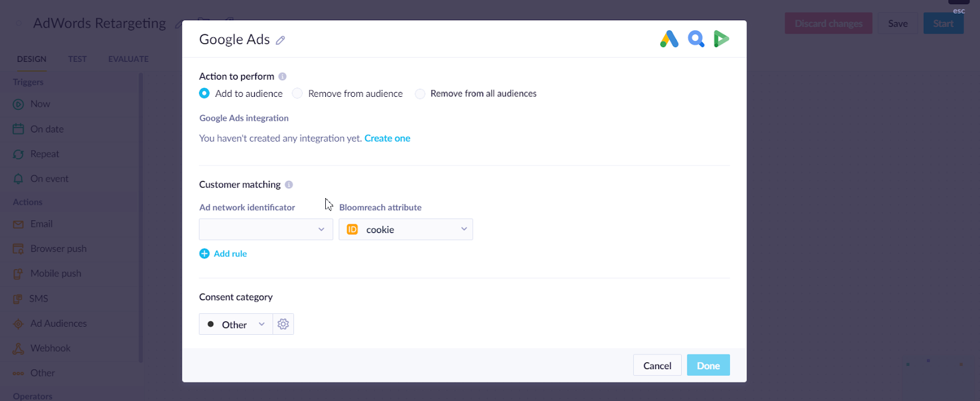Viewport: 980px width, 401px height.
Task: Select Remove from all audiences option
Action: click(x=420, y=94)
